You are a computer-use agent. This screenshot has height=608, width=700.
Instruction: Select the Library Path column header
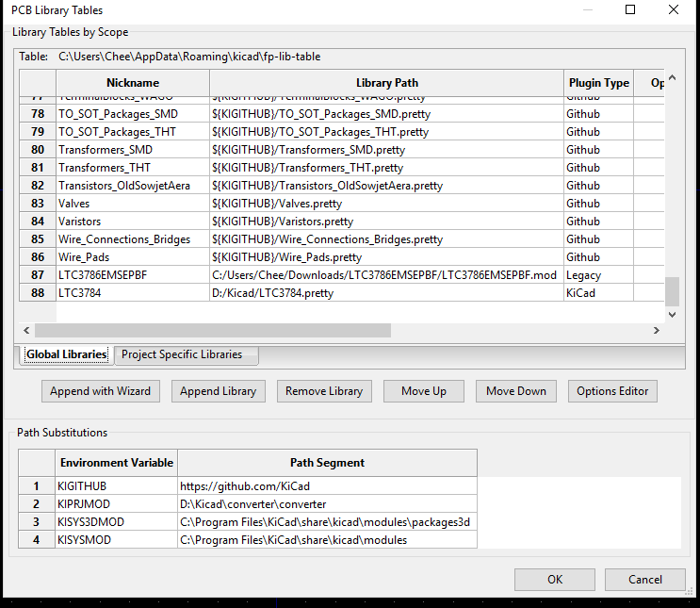pyautogui.click(x=386, y=83)
